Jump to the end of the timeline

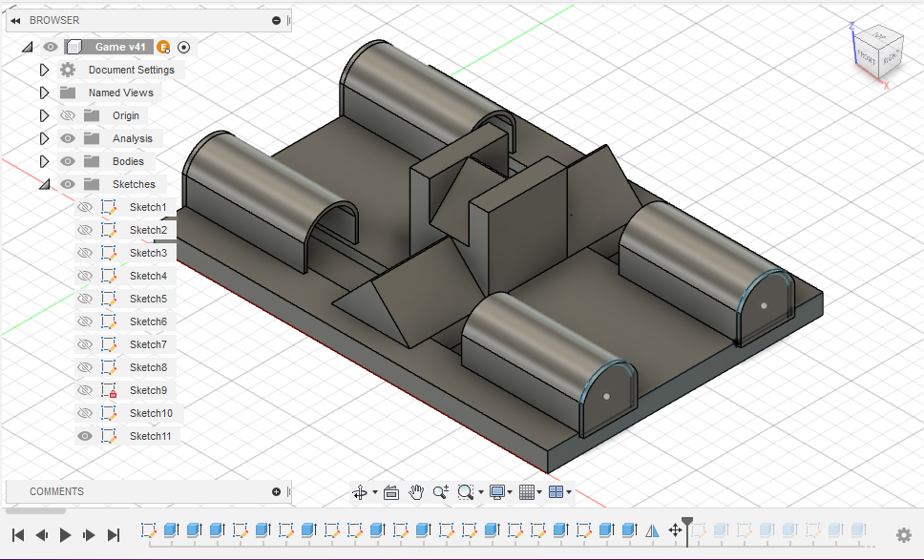coord(114,534)
